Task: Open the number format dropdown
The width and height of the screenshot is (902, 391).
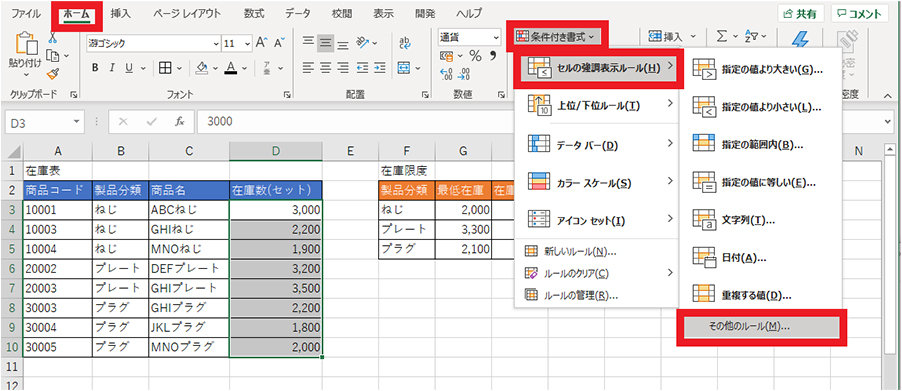Action: [x=496, y=37]
